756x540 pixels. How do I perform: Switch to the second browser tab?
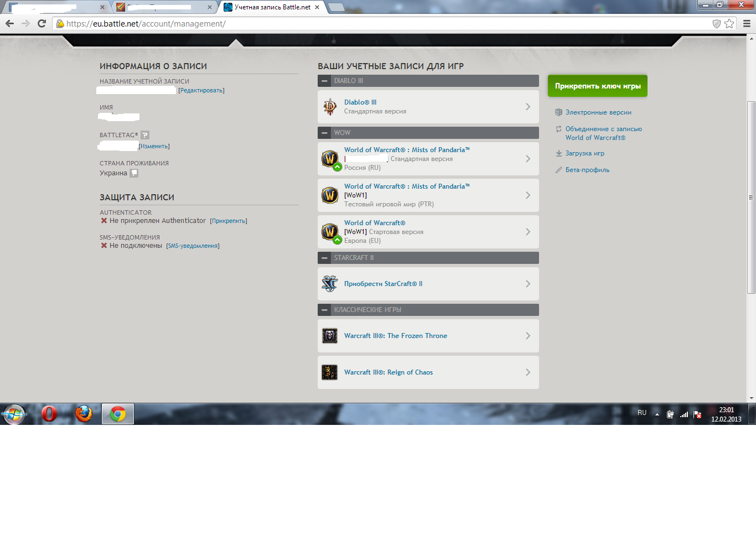point(164,7)
